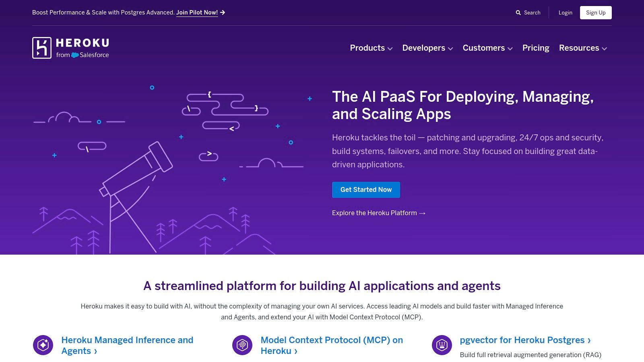Click the Get Started Now button
The image size is (644, 362).
366,190
